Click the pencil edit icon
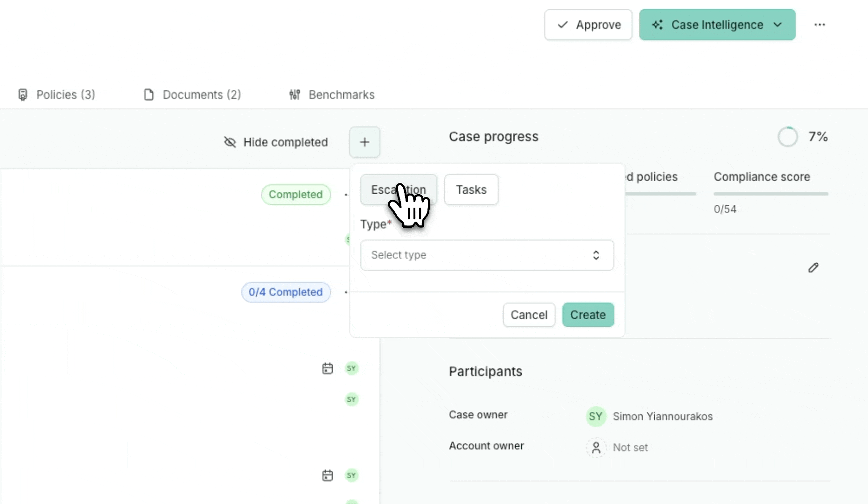 [x=813, y=267]
